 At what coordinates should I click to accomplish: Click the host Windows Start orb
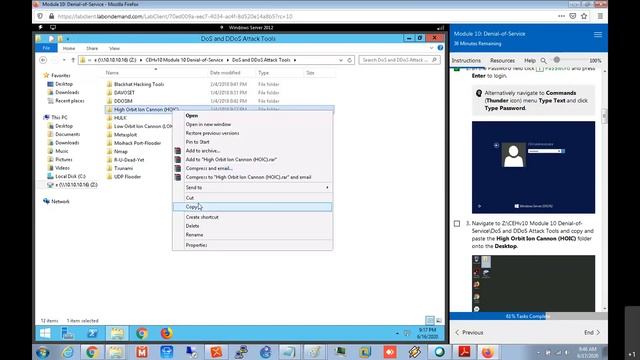coord(42,352)
